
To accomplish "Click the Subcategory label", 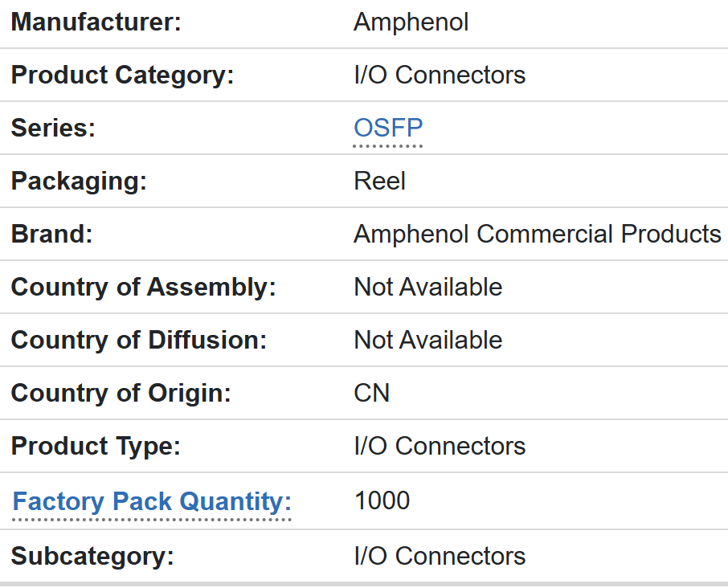I will [92, 557].
